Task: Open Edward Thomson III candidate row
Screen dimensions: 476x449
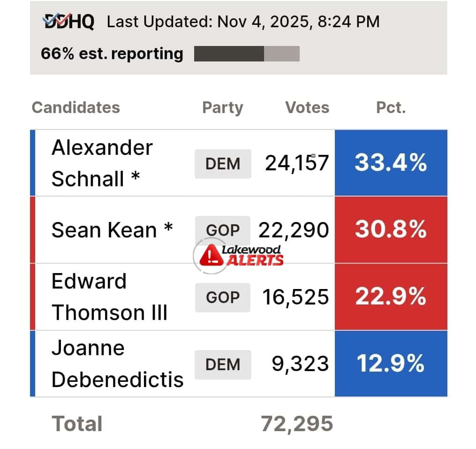Action: (109, 297)
